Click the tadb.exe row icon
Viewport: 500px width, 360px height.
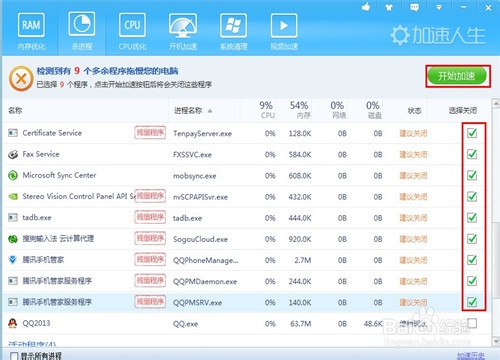[x=13, y=217]
